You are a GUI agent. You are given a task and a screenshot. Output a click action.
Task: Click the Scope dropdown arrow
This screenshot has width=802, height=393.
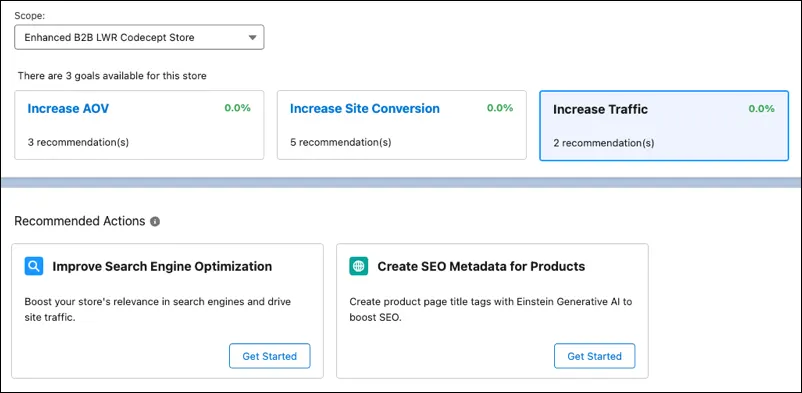pos(252,37)
